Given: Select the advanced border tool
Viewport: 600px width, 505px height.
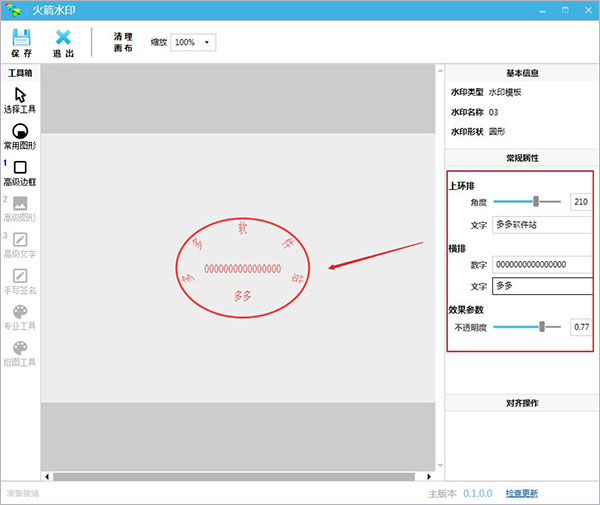Looking at the screenshot, I should click(20, 167).
